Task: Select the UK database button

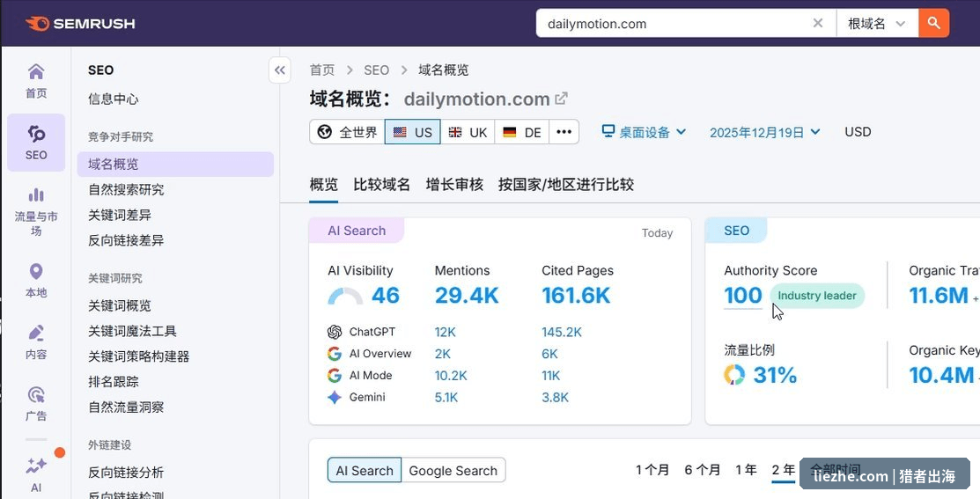Action: pos(468,132)
